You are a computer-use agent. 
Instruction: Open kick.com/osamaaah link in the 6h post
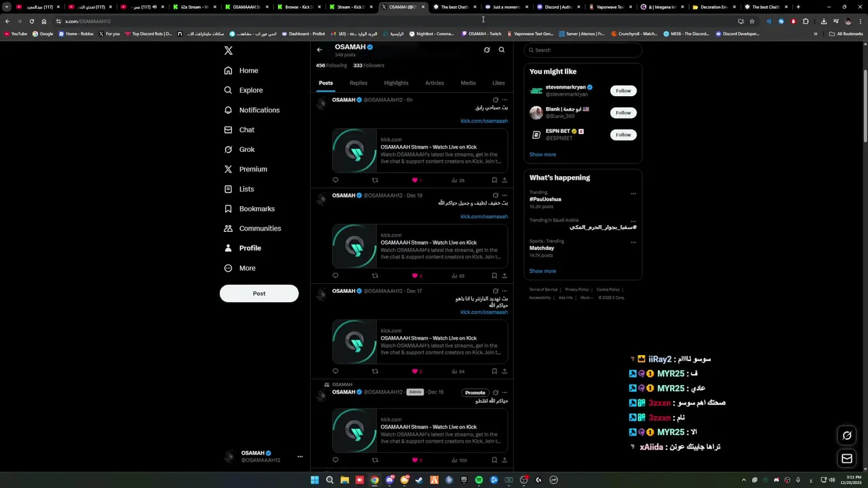[x=484, y=121]
